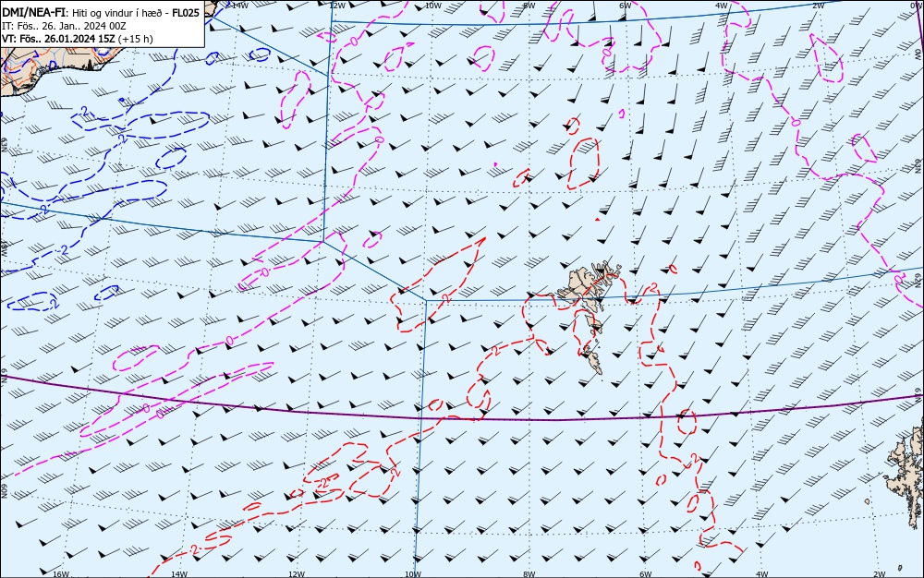This screenshot has width=924, height=578.
Task: Click the '16W' longitude label on the bottom edge
Action: pyautogui.click(x=61, y=574)
